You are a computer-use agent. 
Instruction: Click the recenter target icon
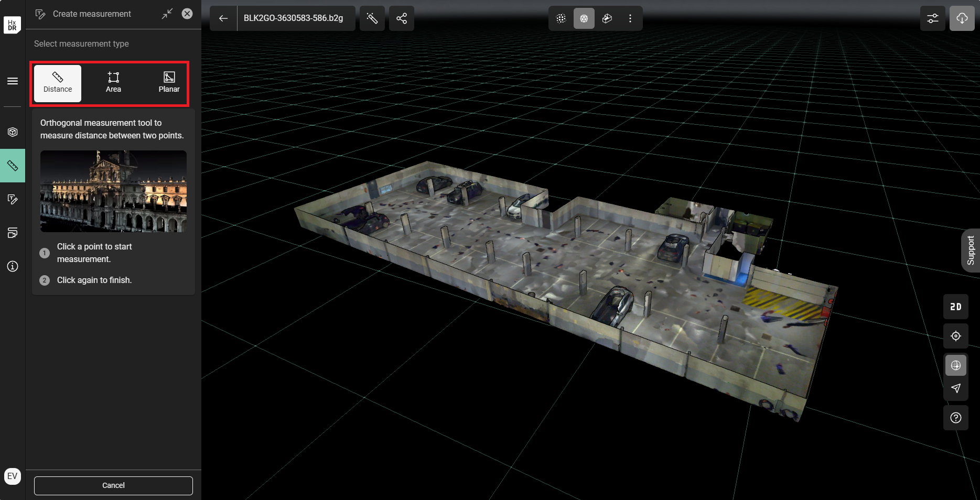coord(956,336)
